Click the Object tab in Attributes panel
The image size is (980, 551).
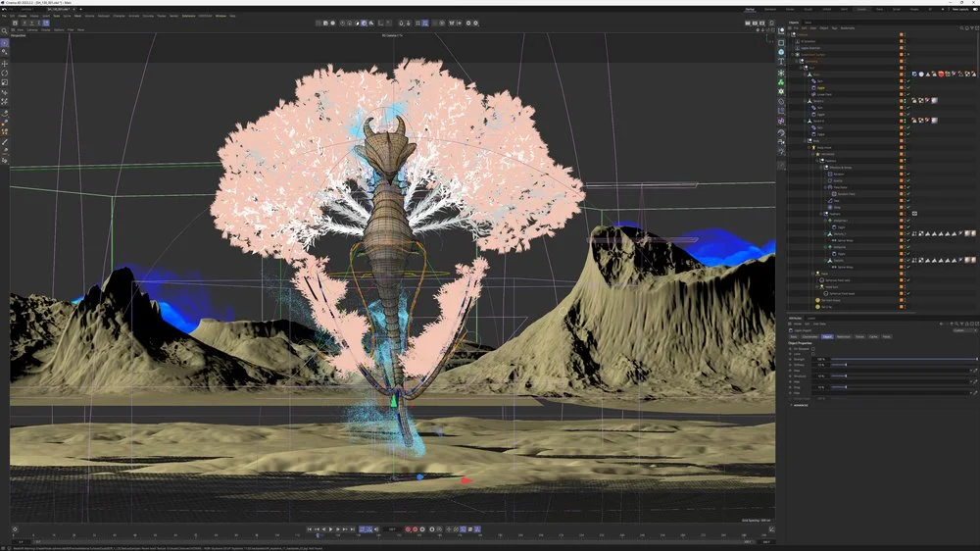tap(828, 336)
